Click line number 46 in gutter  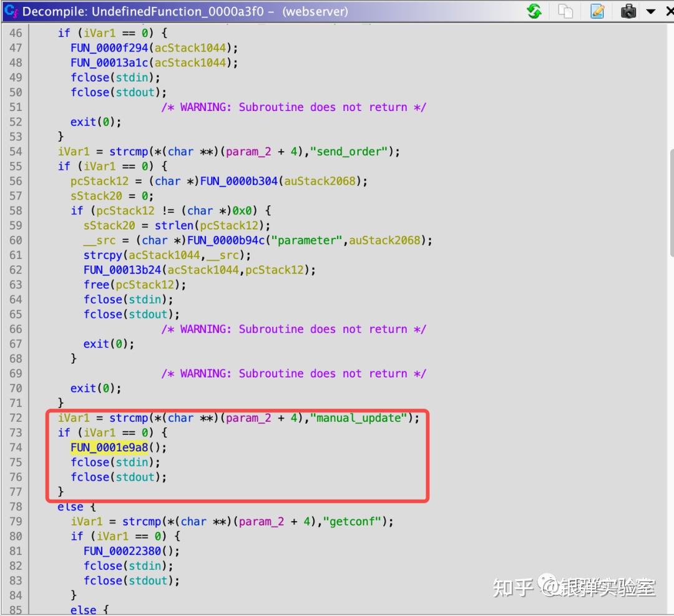click(16, 33)
